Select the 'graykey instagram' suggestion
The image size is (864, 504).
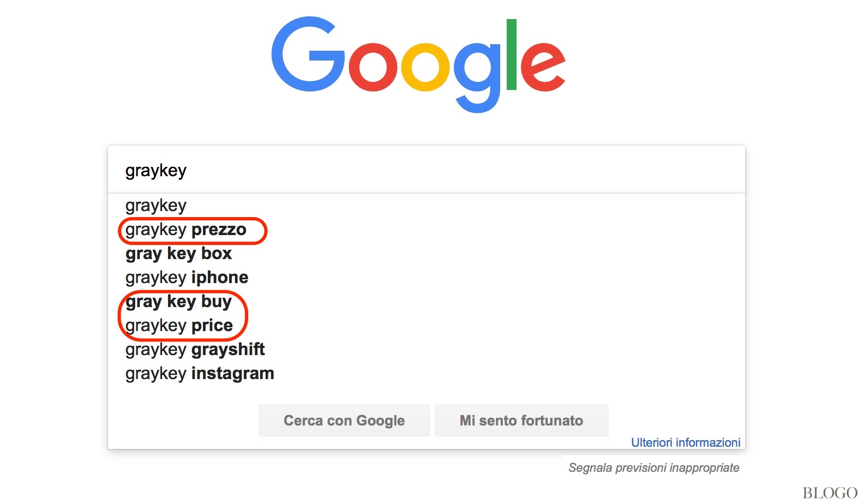point(199,373)
